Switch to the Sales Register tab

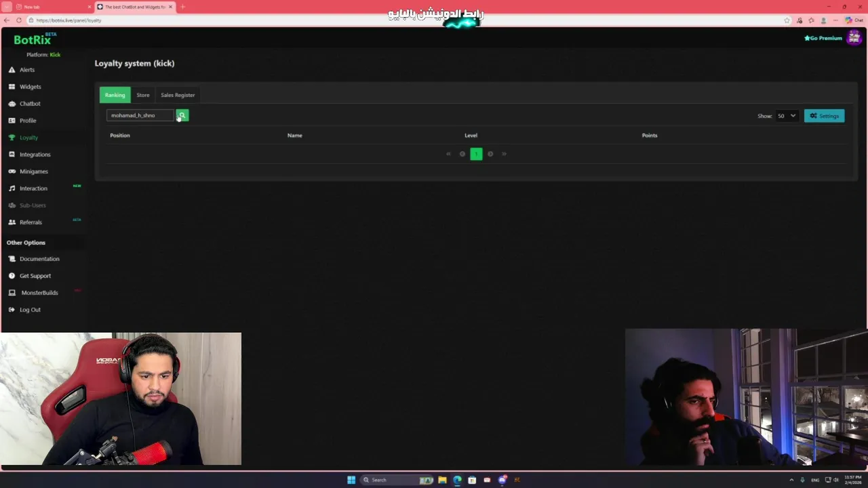point(178,95)
